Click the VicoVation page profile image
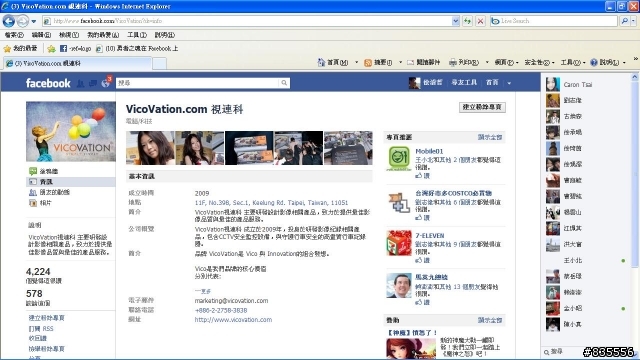The width and height of the screenshot is (640, 360). click(71, 131)
